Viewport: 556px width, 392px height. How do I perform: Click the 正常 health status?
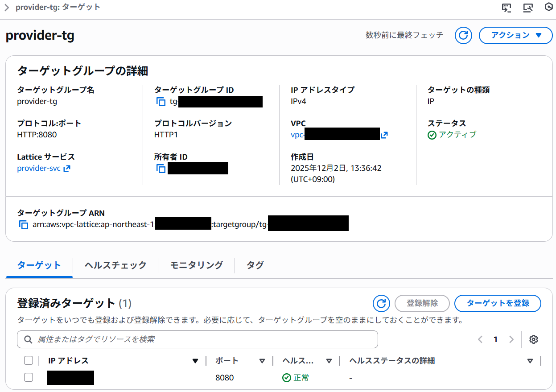click(301, 378)
